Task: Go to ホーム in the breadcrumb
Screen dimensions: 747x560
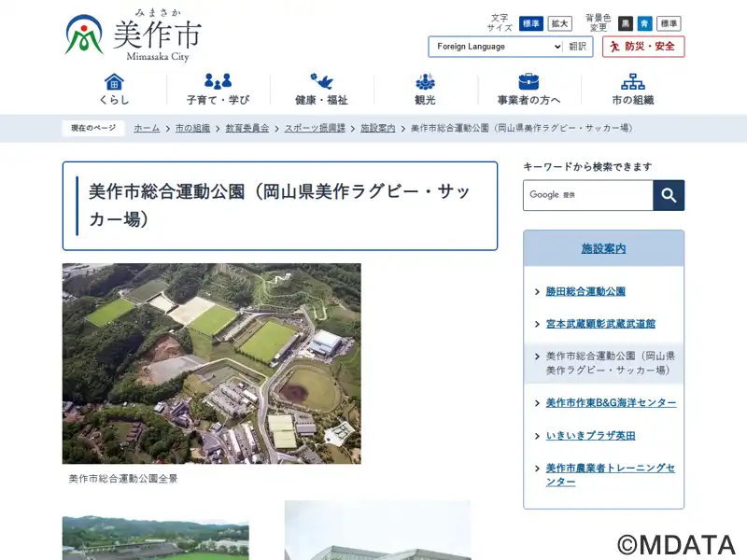Action: click(x=147, y=128)
